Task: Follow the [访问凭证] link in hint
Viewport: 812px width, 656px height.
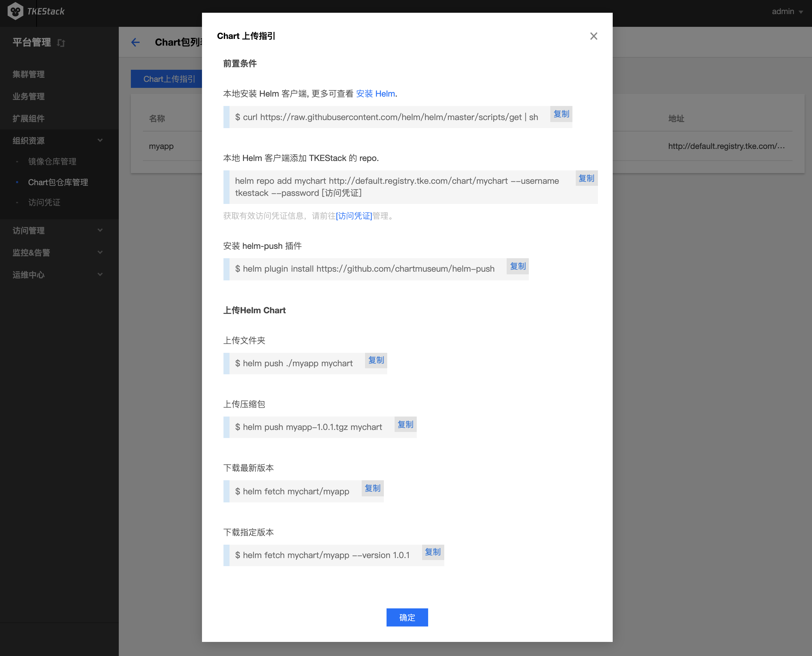Action: (x=354, y=216)
